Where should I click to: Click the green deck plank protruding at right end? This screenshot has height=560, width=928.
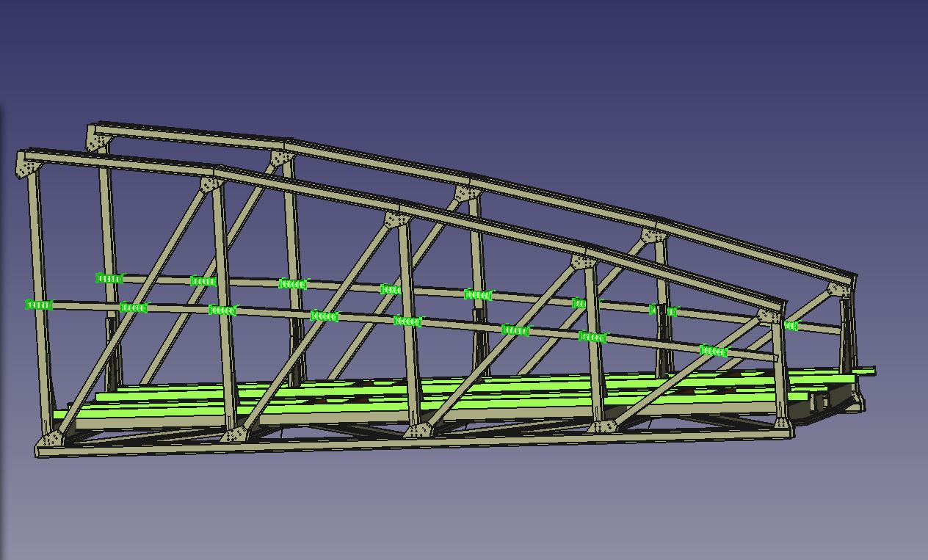click(x=866, y=371)
